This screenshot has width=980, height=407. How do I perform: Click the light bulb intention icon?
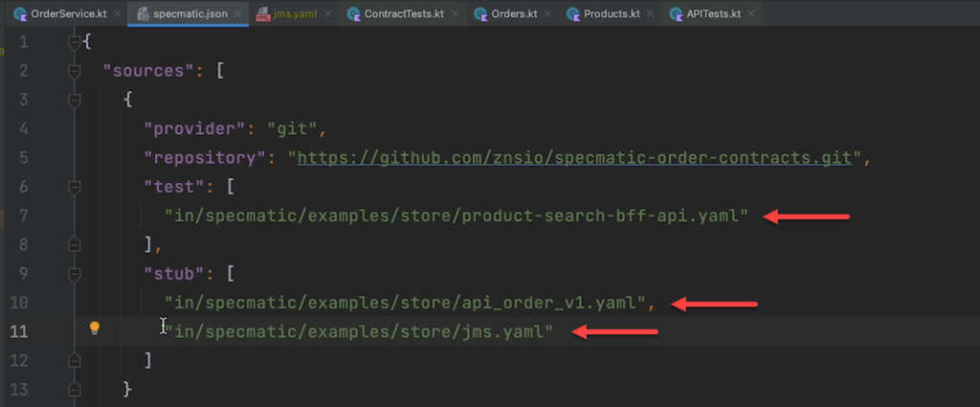click(94, 328)
